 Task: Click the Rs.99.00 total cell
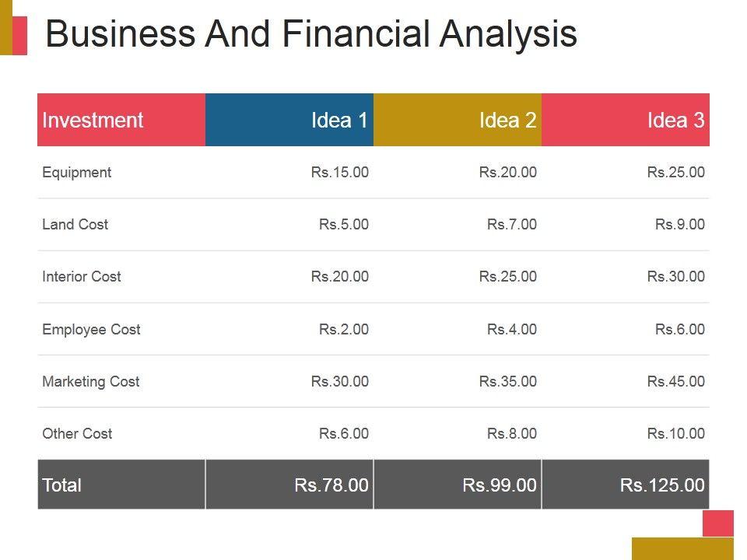(x=500, y=485)
